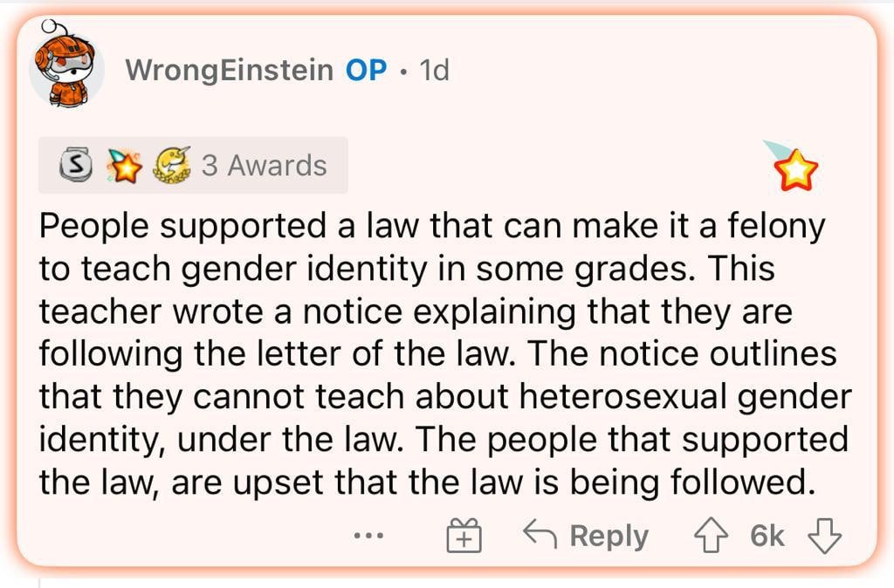Click the 1d comment timestamp

pos(434,71)
